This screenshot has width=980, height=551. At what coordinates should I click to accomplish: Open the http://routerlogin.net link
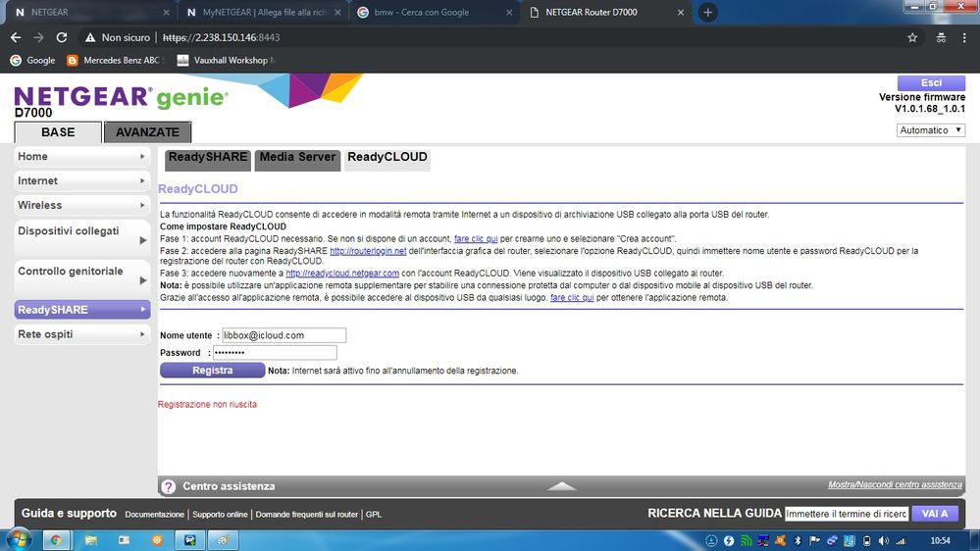(x=368, y=251)
